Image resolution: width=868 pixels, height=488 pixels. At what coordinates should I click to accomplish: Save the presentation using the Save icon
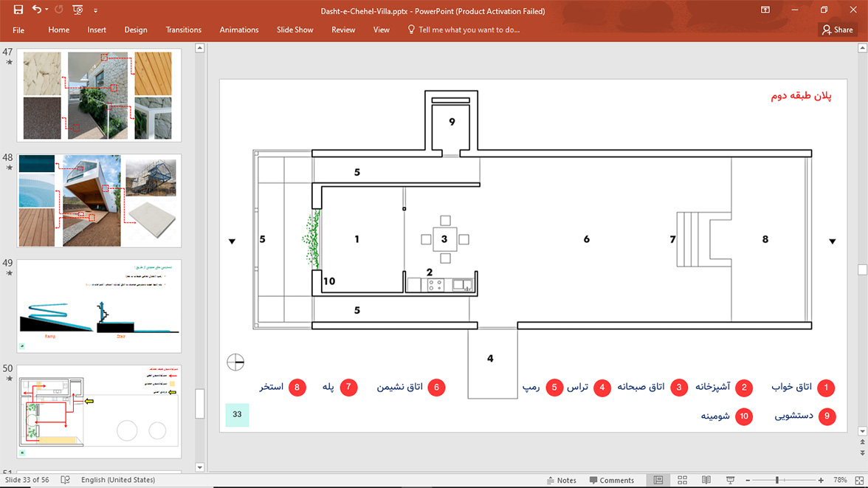click(x=18, y=10)
